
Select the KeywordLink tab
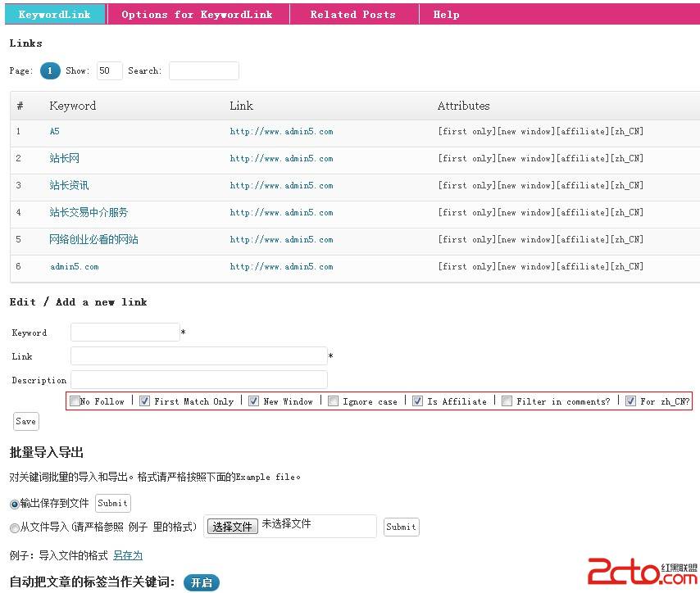[54, 14]
